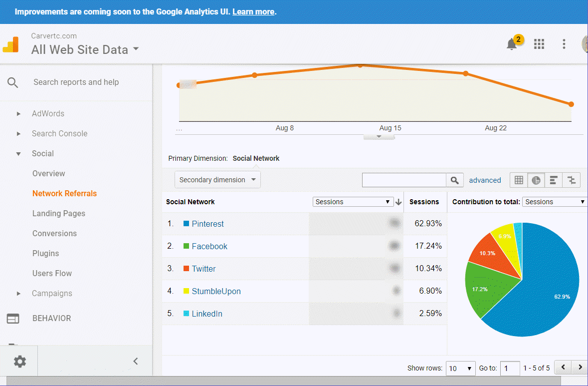Open the Users Flow report
The width and height of the screenshot is (588, 386).
[x=52, y=273]
